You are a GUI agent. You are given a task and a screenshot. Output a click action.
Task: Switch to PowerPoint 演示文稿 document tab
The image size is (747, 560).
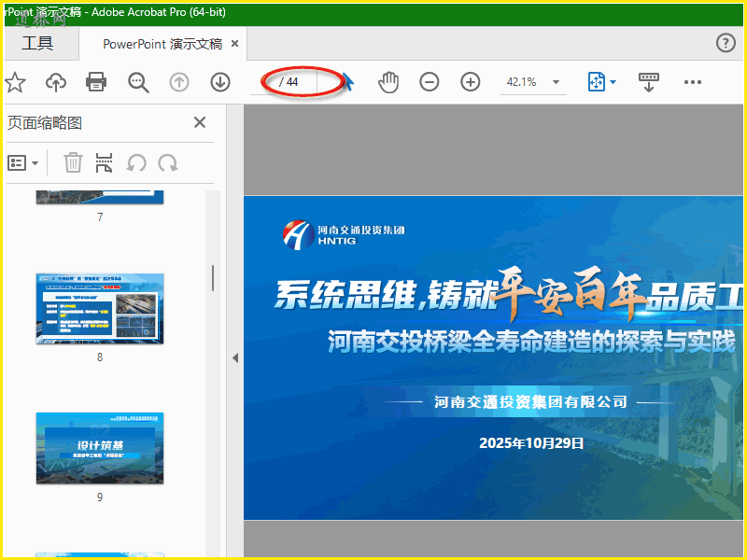click(x=162, y=44)
